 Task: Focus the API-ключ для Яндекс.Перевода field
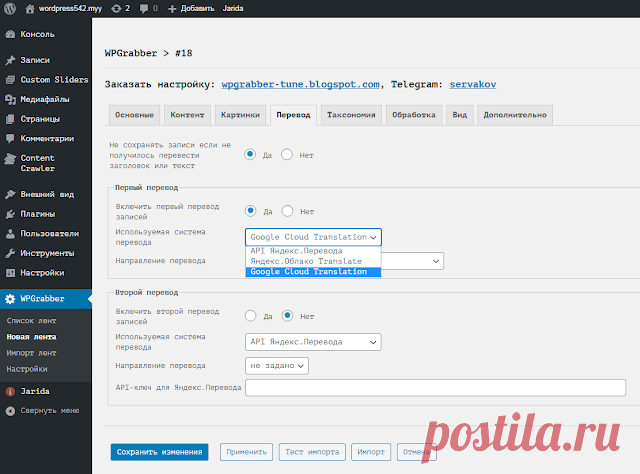tap(436, 387)
